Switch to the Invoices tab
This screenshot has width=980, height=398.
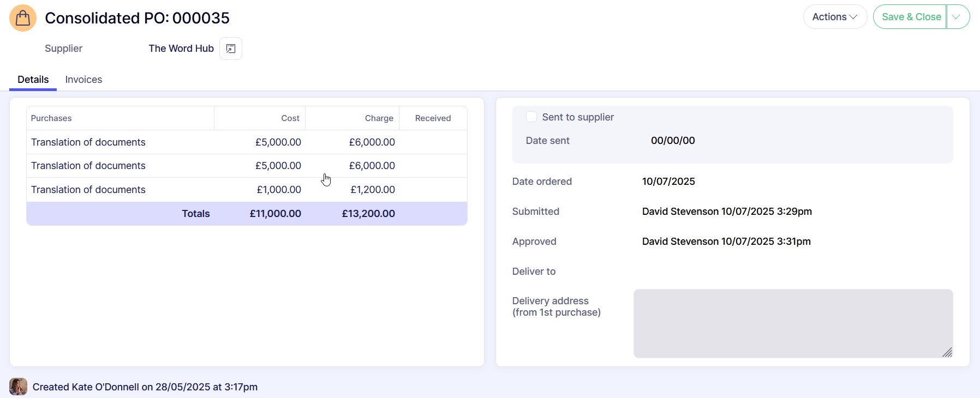(x=83, y=80)
